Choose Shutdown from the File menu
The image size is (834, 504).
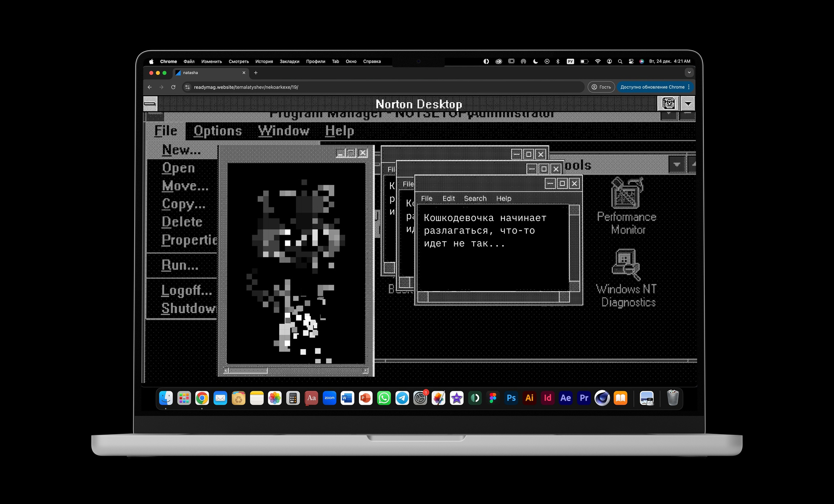188,309
